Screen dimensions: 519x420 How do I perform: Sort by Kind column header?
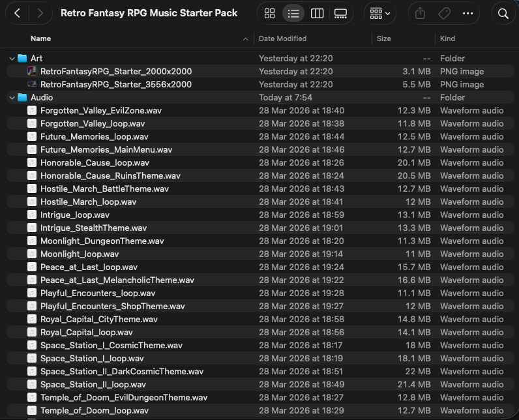click(x=447, y=38)
